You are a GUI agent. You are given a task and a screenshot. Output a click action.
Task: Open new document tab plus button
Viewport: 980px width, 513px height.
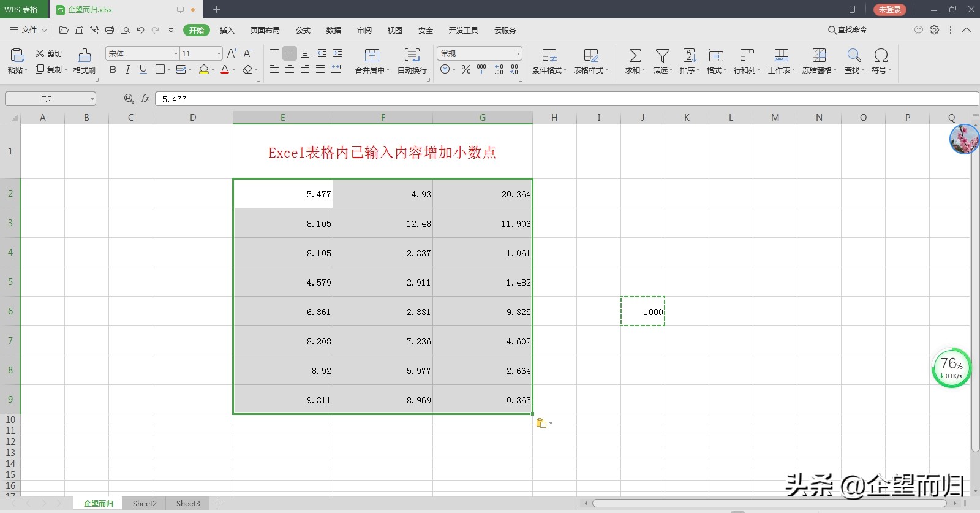coord(216,9)
